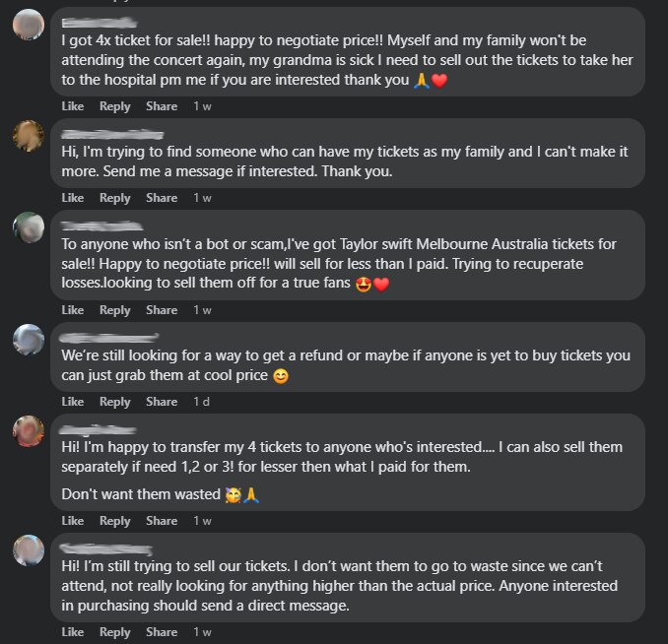Reply to the Taylor Swift Melbourne tickets comment
The image size is (668, 644).
(x=114, y=310)
